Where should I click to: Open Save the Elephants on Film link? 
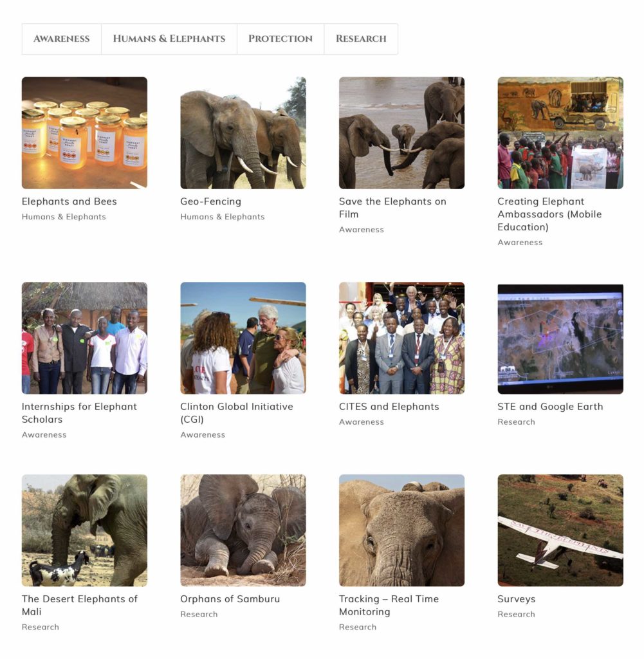click(392, 208)
